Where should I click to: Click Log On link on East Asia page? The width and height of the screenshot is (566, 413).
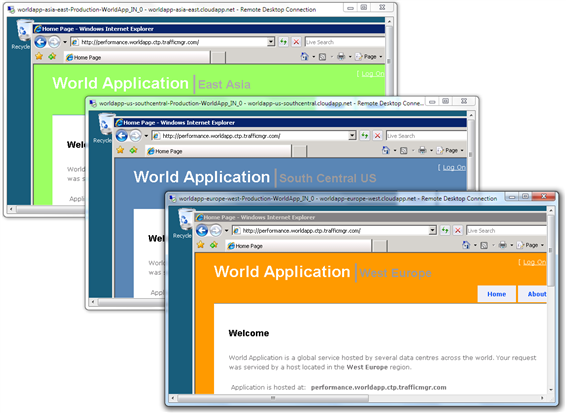click(373, 74)
